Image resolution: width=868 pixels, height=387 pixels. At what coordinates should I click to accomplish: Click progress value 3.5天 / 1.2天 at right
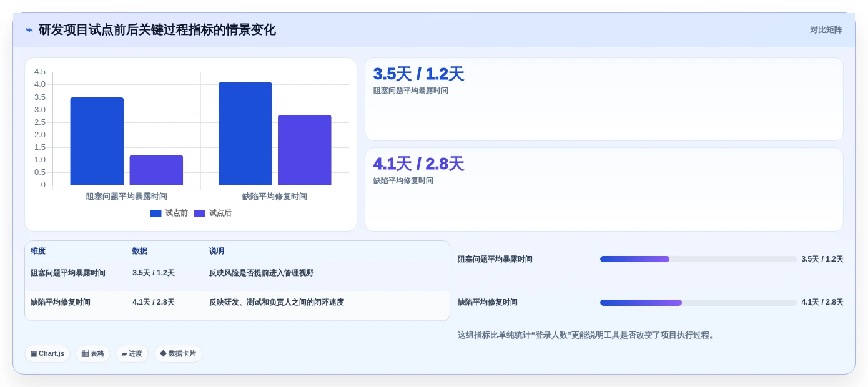tap(822, 259)
